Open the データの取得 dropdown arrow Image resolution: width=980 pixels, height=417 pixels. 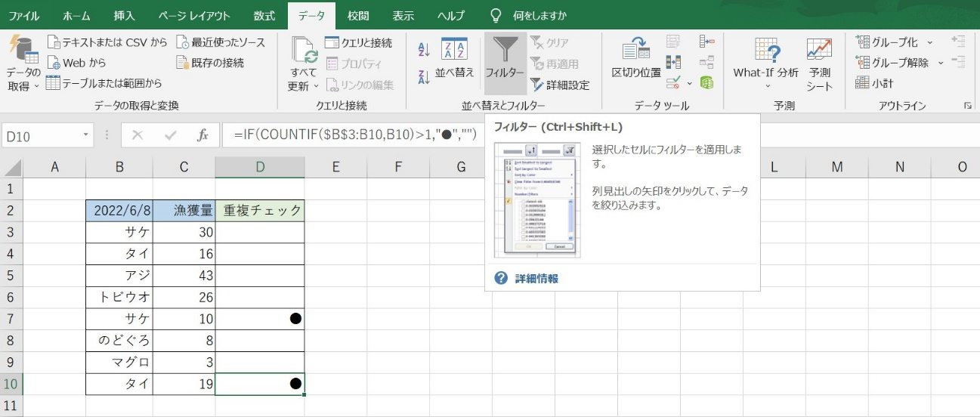click(x=37, y=87)
